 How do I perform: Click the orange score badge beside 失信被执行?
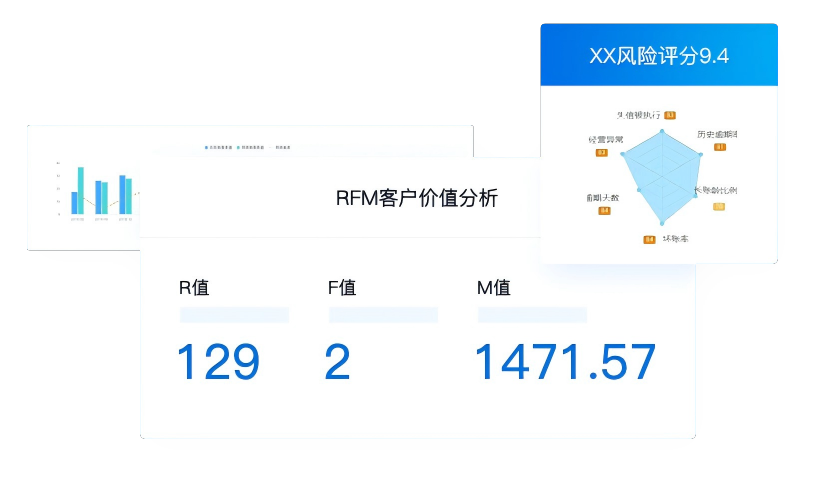[x=670, y=115]
